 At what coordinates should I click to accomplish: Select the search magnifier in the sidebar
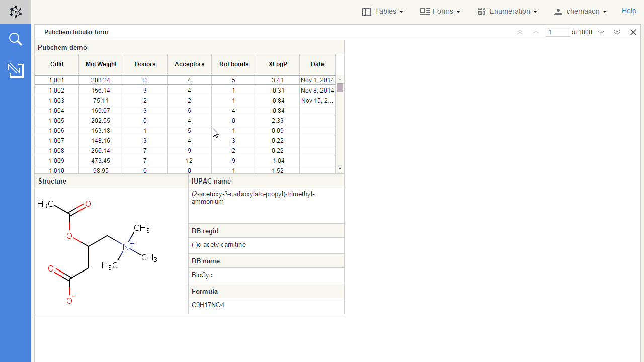tap(15, 39)
